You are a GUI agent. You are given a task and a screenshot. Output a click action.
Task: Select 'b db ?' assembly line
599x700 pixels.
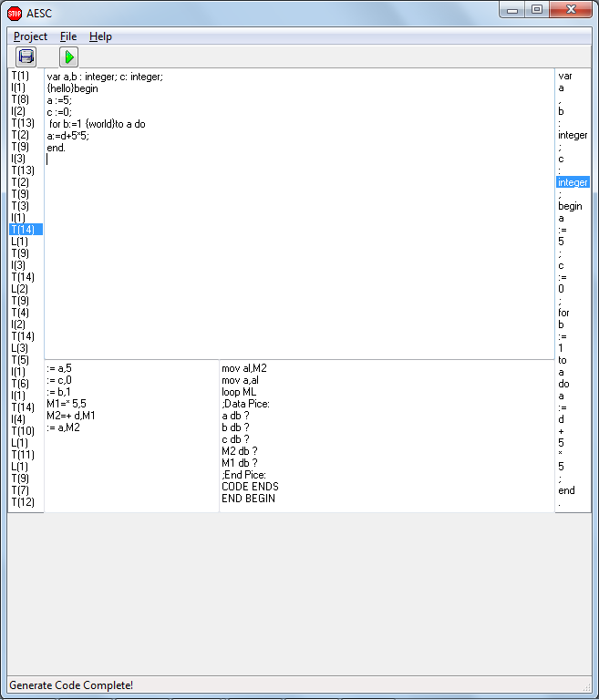(x=235, y=427)
